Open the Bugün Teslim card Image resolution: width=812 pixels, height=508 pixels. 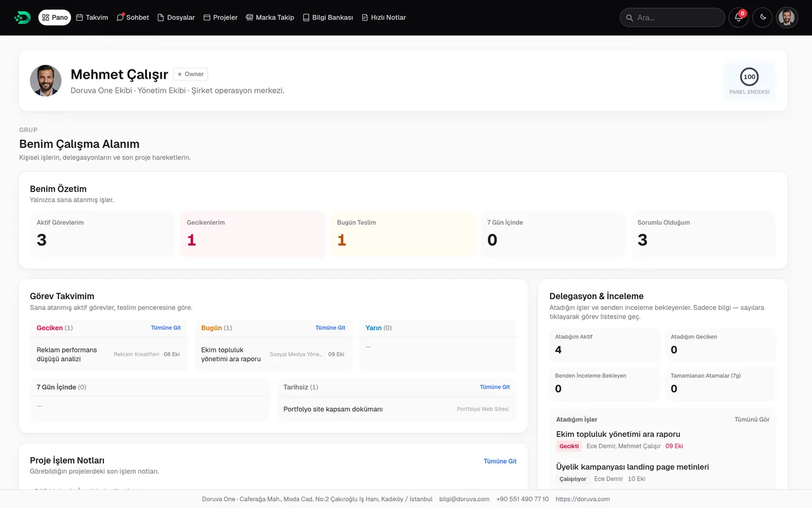point(403,234)
